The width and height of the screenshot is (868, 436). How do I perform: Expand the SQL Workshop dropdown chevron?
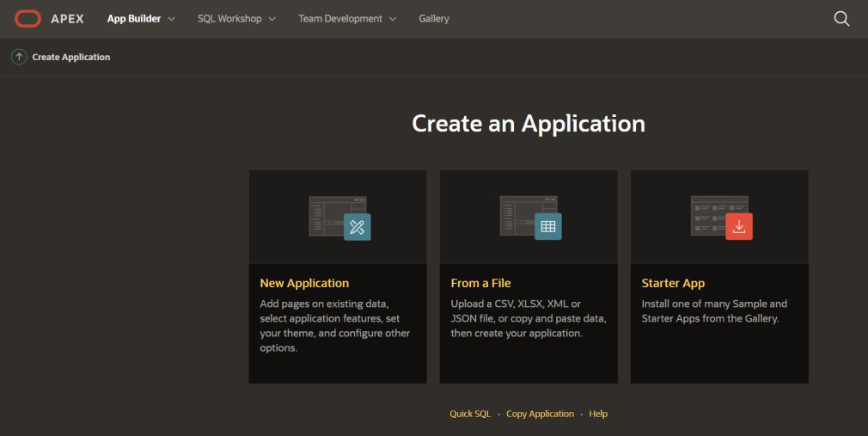tap(272, 19)
